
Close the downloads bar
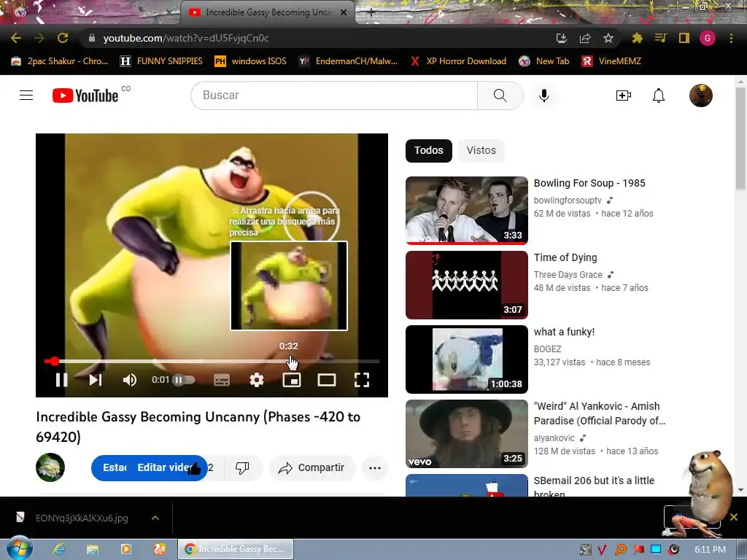point(734,517)
